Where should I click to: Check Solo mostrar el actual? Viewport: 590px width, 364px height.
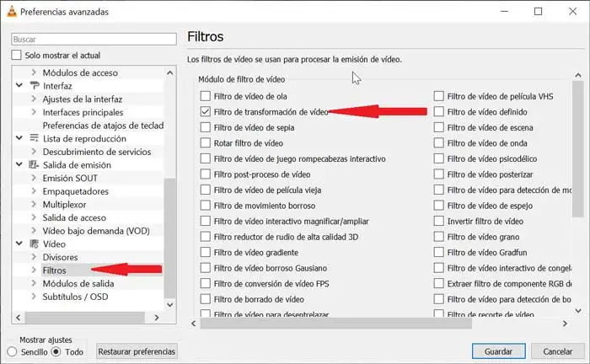17,56
